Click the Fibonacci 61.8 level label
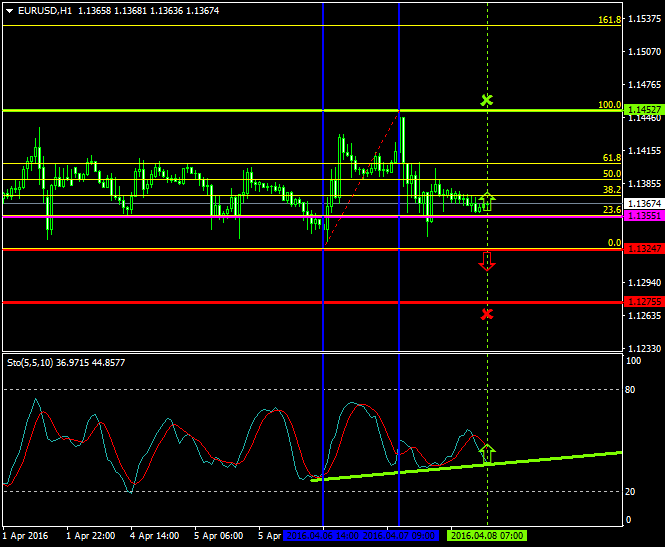665x547 pixels. [x=612, y=158]
